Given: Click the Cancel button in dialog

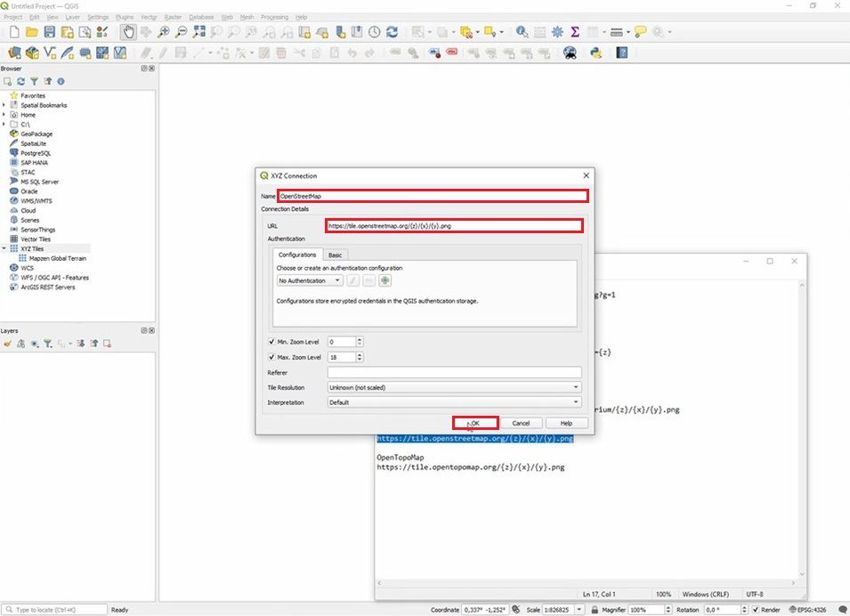Looking at the screenshot, I should point(521,423).
